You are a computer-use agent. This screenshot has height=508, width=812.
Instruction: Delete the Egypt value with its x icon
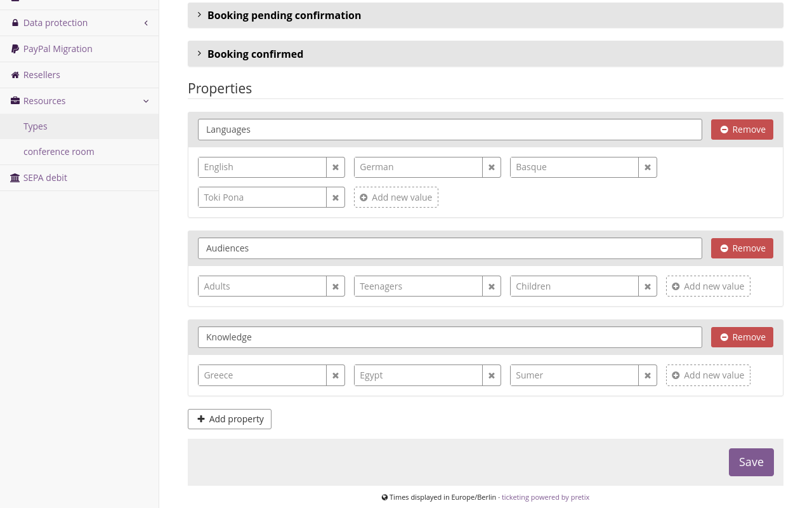(x=492, y=375)
